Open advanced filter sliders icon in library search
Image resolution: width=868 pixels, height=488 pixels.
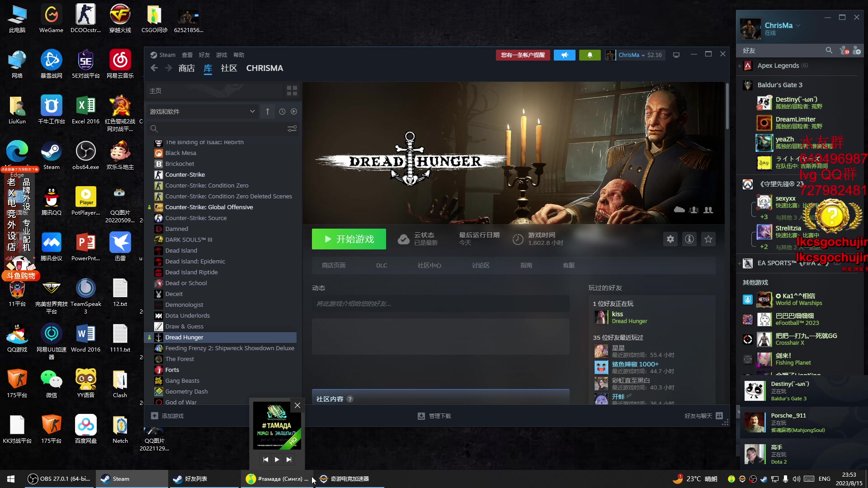click(x=292, y=129)
